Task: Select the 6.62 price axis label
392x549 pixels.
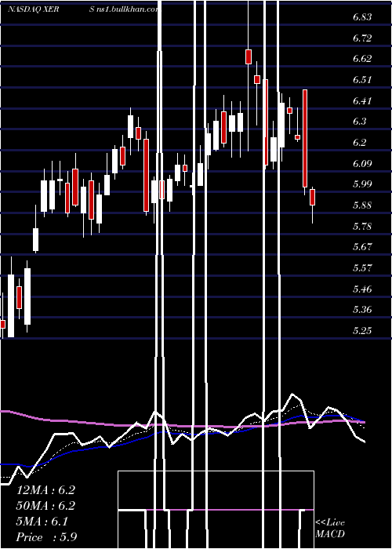Action: 362,59
